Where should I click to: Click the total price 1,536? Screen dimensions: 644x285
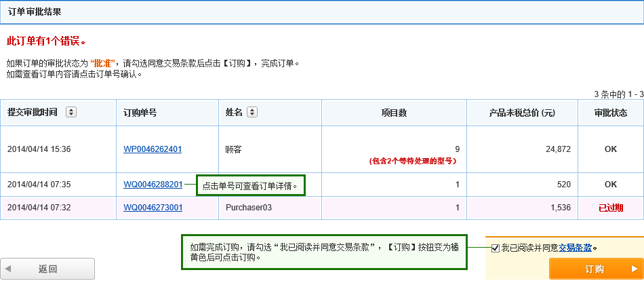pos(561,208)
